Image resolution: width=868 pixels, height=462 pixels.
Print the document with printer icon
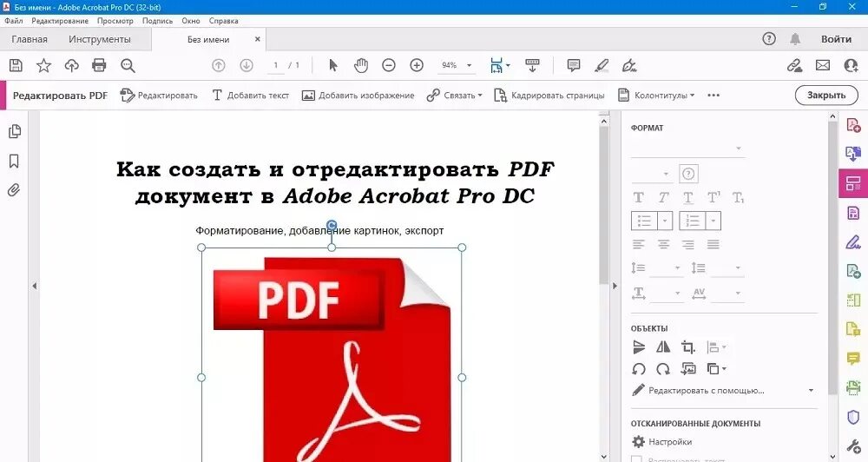(99, 65)
